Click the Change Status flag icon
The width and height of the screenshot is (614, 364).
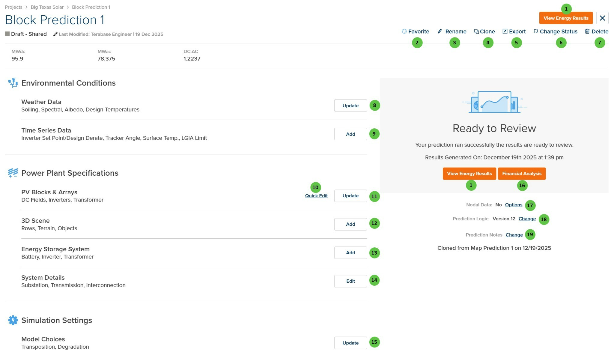point(536,31)
